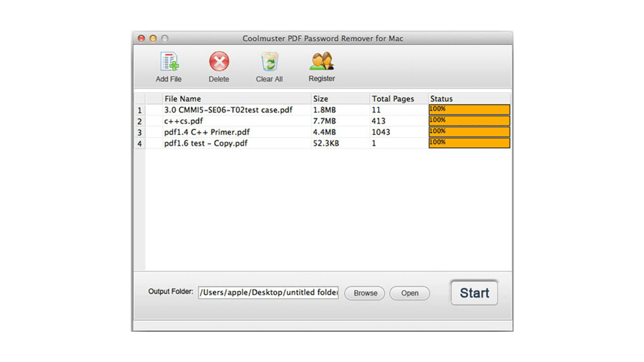This screenshot has width=644, height=362.
Task: Click the yellow minimize window button
Action: tap(153, 38)
